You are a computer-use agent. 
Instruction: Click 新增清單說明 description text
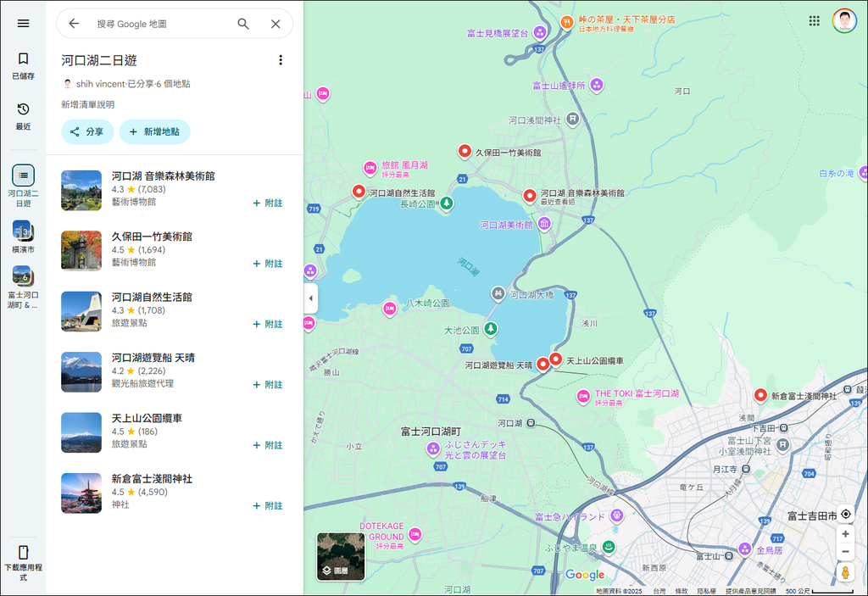[x=87, y=104]
